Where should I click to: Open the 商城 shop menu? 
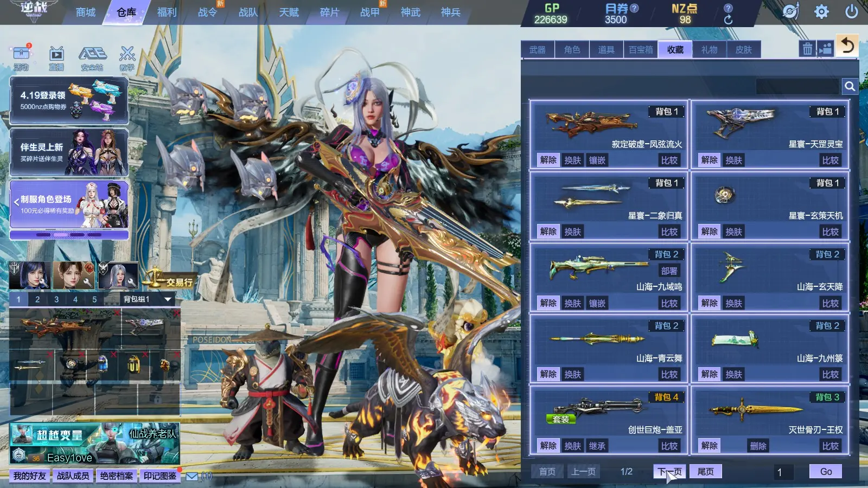[x=86, y=12]
